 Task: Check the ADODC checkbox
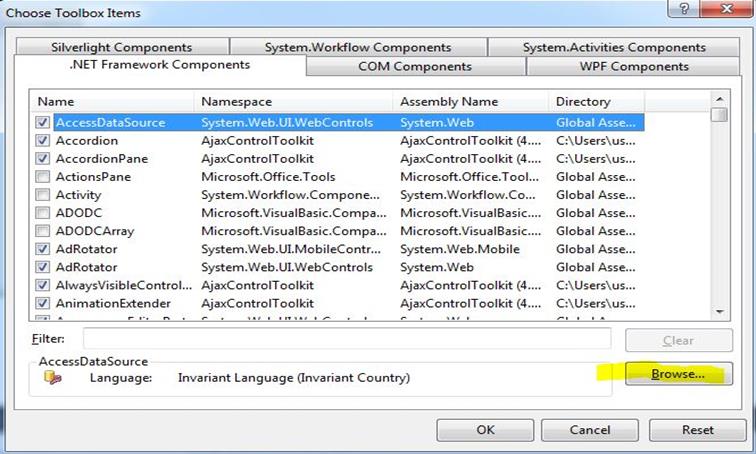pyautogui.click(x=42, y=213)
